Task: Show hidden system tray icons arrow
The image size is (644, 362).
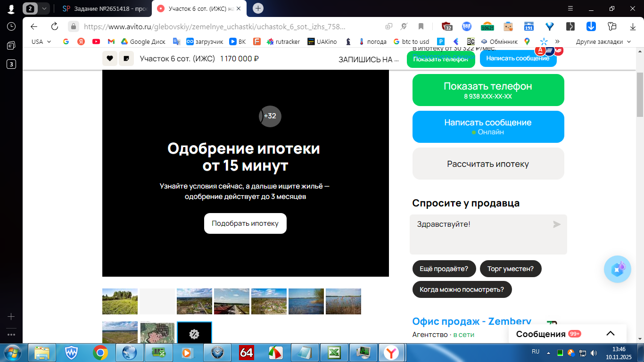Action: click(x=548, y=353)
